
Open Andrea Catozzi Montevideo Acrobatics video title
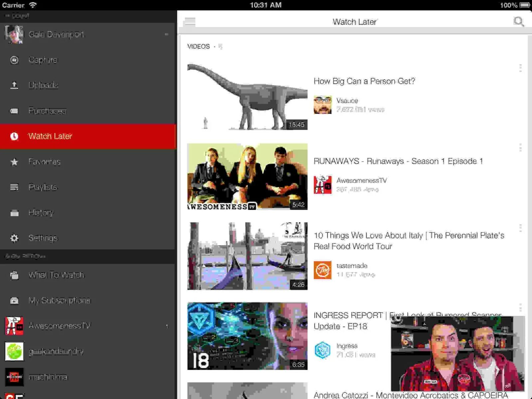(411, 395)
